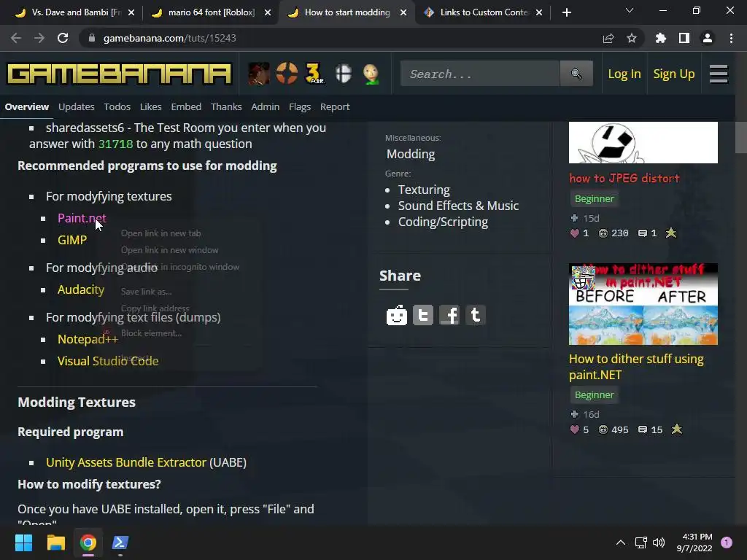The width and height of the screenshot is (747, 560).
Task: Open the Likes section tab
Action: pos(150,106)
